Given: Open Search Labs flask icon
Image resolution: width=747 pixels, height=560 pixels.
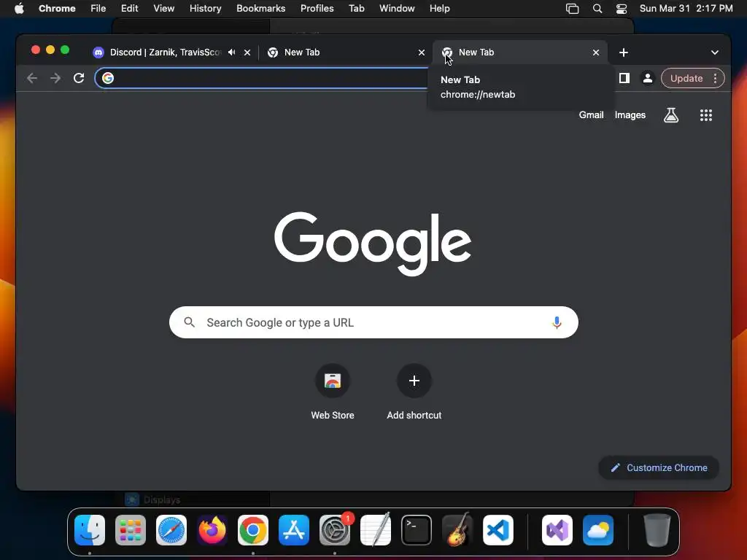Looking at the screenshot, I should tap(671, 114).
